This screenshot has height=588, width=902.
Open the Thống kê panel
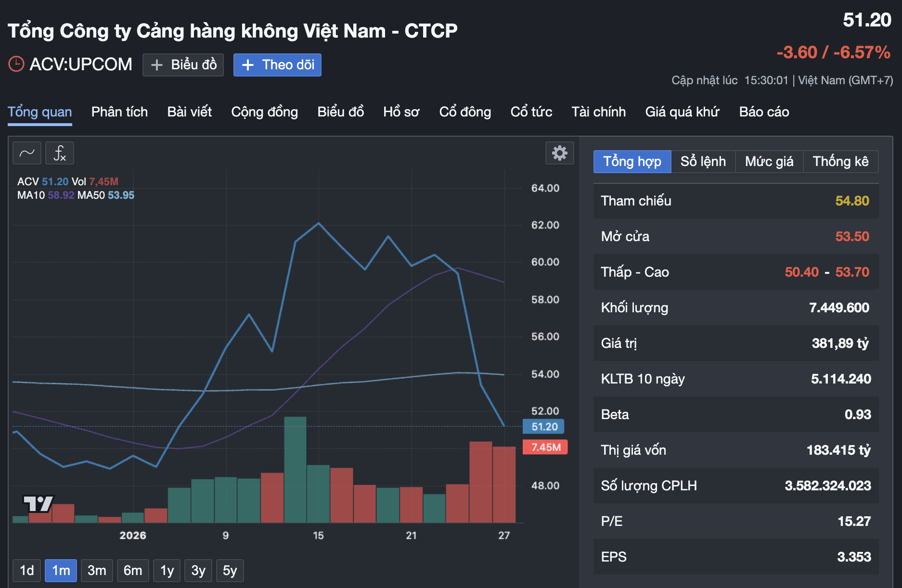coord(840,161)
